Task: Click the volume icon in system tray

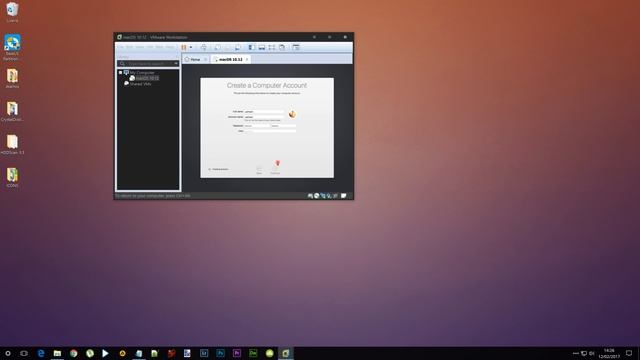Action: pos(591,353)
